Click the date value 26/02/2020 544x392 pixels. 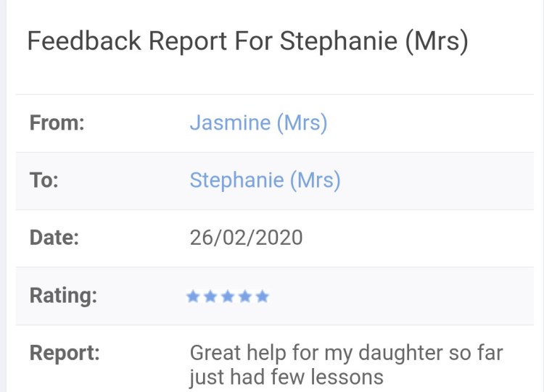pyautogui.click(x=246, y=238)
